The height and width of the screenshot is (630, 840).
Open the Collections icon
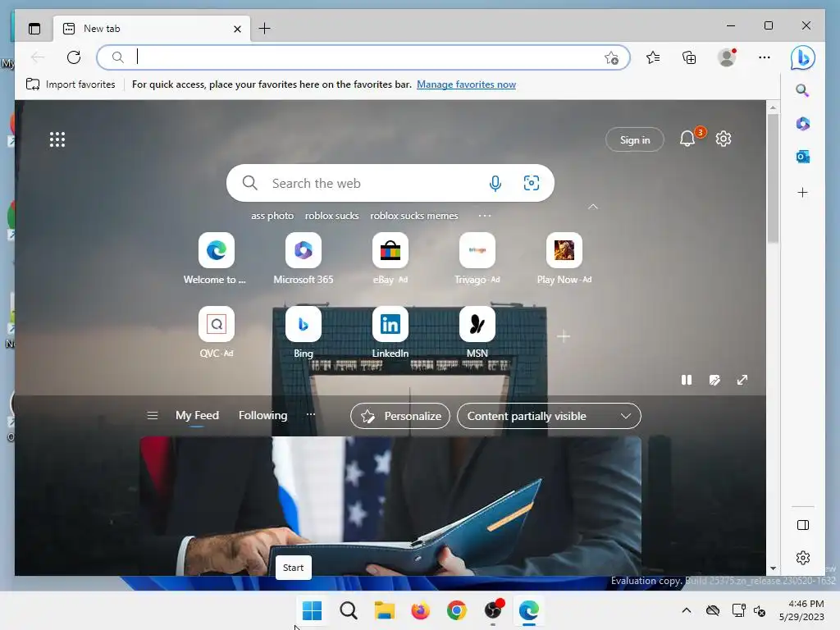689,57
